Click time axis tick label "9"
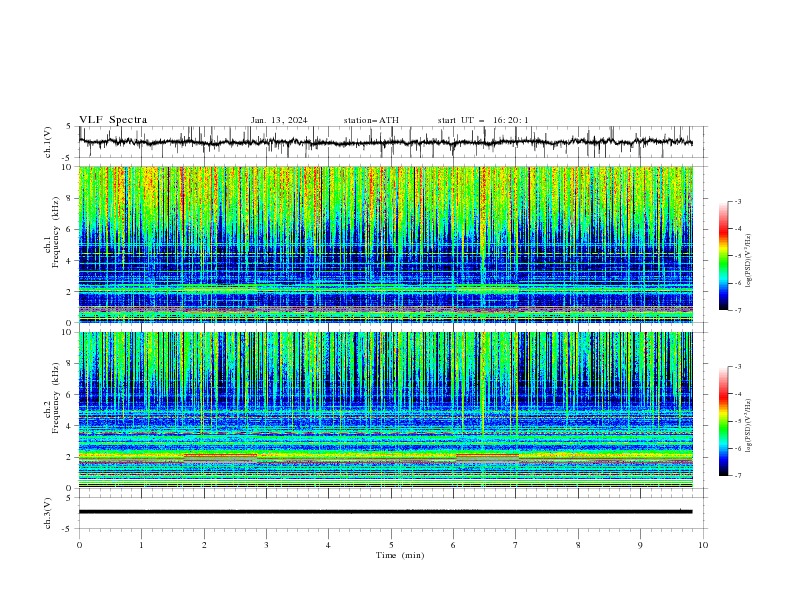Image resolution: width=792 pixels, height=612 pixels. tap(640, 545)
